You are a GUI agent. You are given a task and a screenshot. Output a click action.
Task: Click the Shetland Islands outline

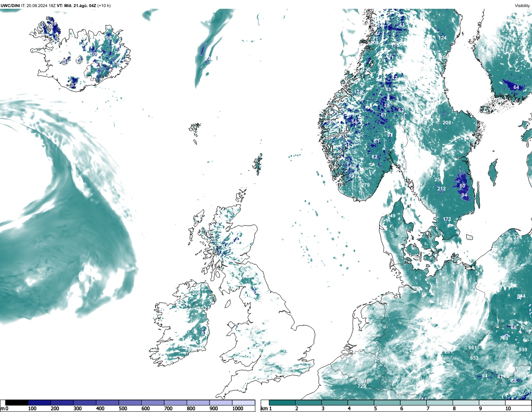[x=258, y=164]
